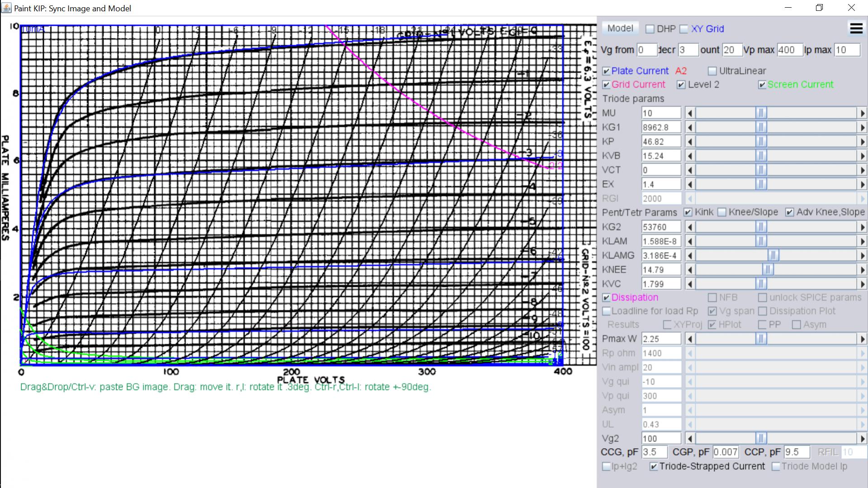Click the KG2 value field
Viewport: 868px width, 488px height.
661,227
